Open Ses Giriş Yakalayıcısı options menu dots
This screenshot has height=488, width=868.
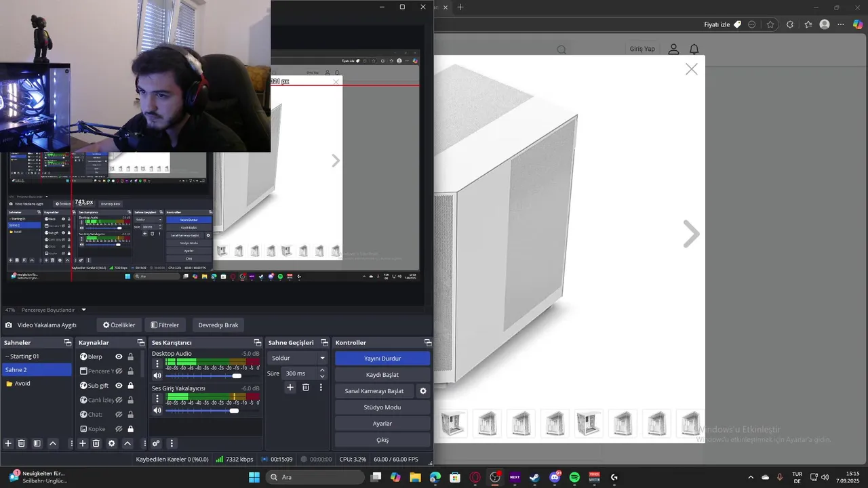[x=157, y=399]
